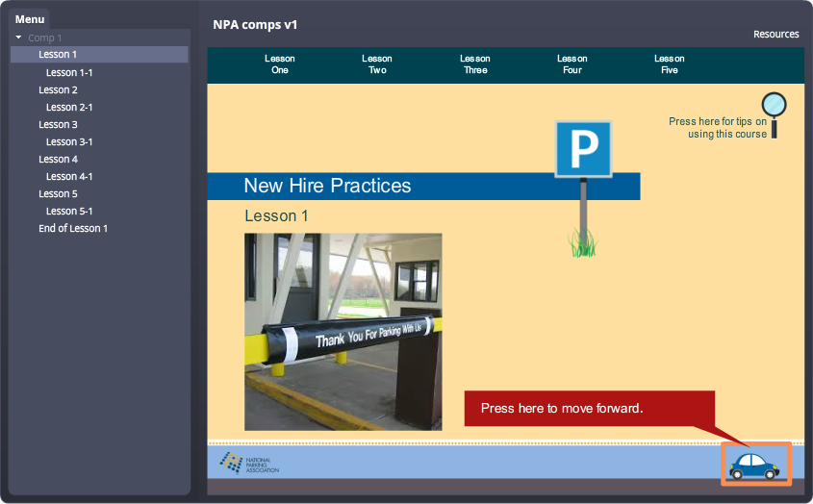The height and width of the screenshot is (504, 813).
Task: Go to End of Lesson 1
Action: click(x=73, y=228)
